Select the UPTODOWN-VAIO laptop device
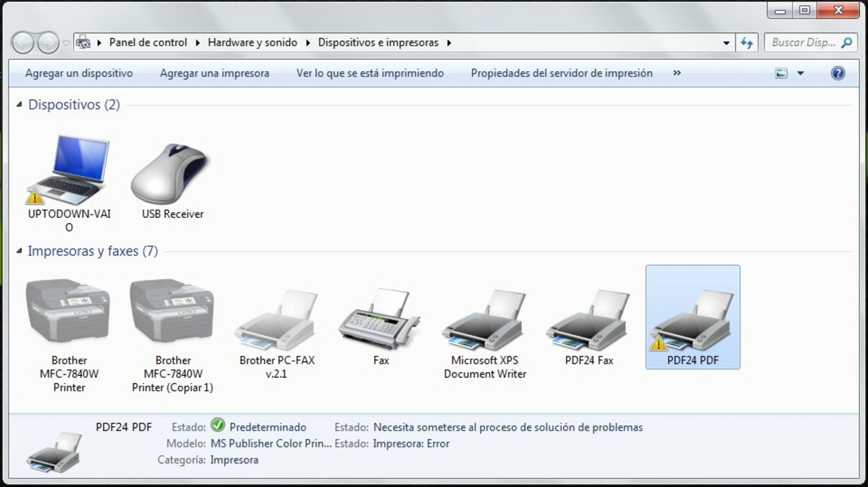The width and height of the screenshot is (868, 487). (x=68, y=170)
